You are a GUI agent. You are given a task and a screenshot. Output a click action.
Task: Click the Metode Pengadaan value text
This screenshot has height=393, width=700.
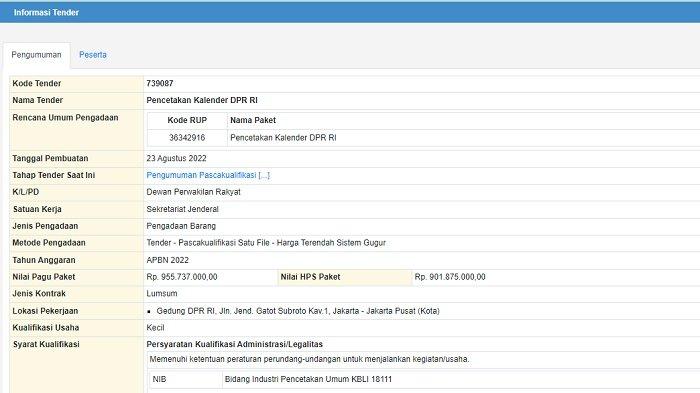(266, 243)
